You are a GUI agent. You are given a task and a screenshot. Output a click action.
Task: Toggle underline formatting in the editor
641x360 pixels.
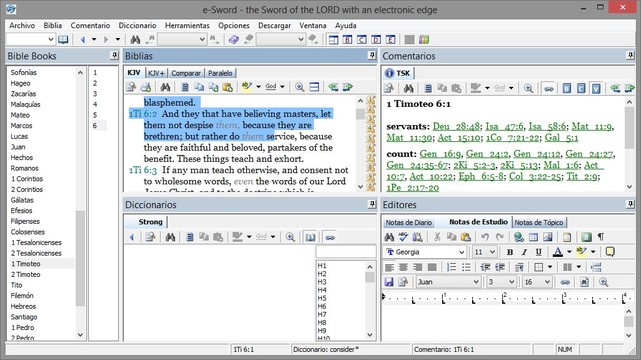point(538,252)
